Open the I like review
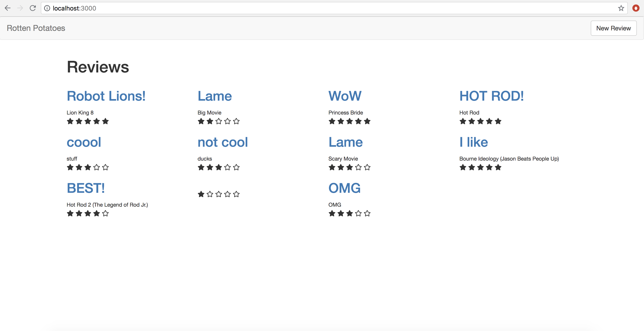 pos(473,142)
